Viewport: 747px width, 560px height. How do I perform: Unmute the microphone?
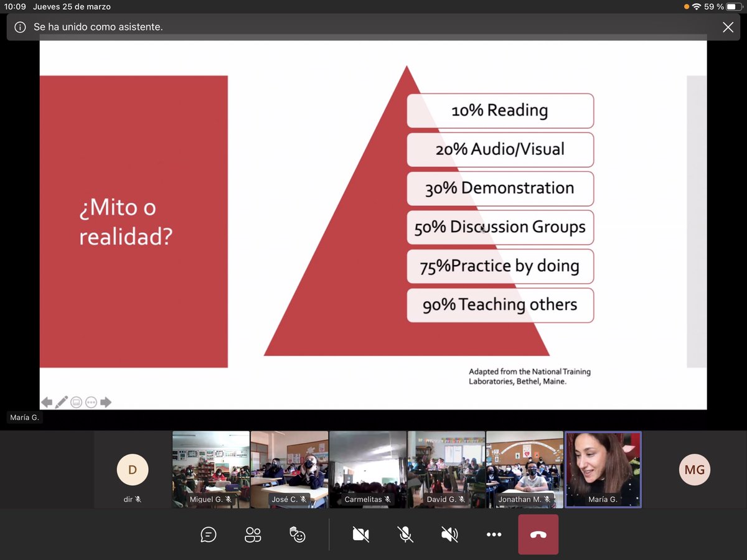click(405, 534)
